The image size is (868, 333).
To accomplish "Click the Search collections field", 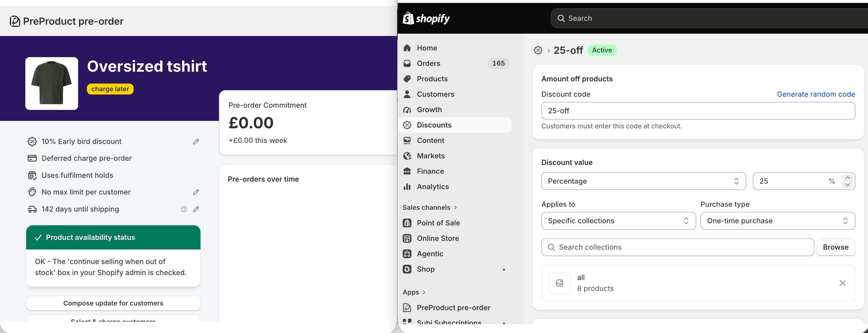I will 678,247.
